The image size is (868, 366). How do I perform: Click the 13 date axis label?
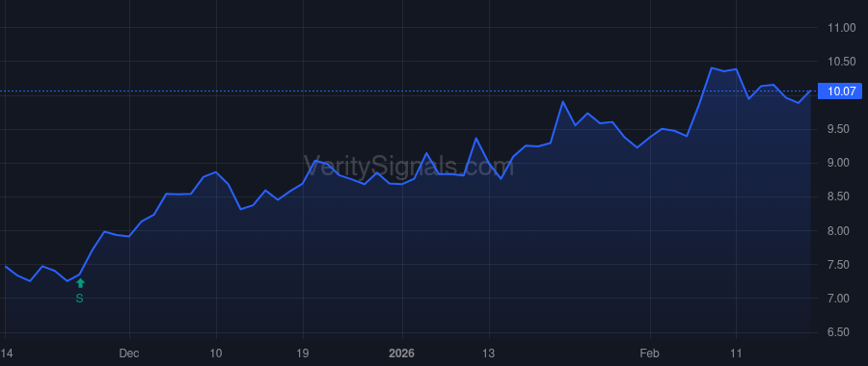coord(489,353)
